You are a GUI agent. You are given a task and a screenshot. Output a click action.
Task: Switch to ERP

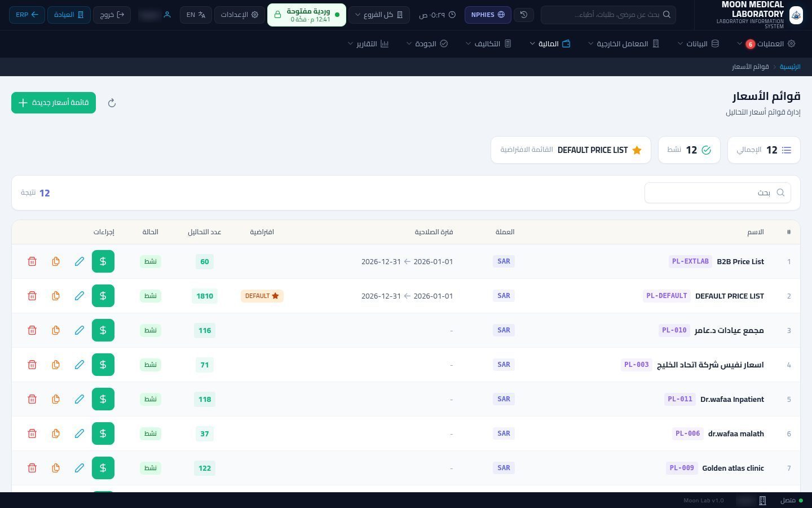(27, 15)
